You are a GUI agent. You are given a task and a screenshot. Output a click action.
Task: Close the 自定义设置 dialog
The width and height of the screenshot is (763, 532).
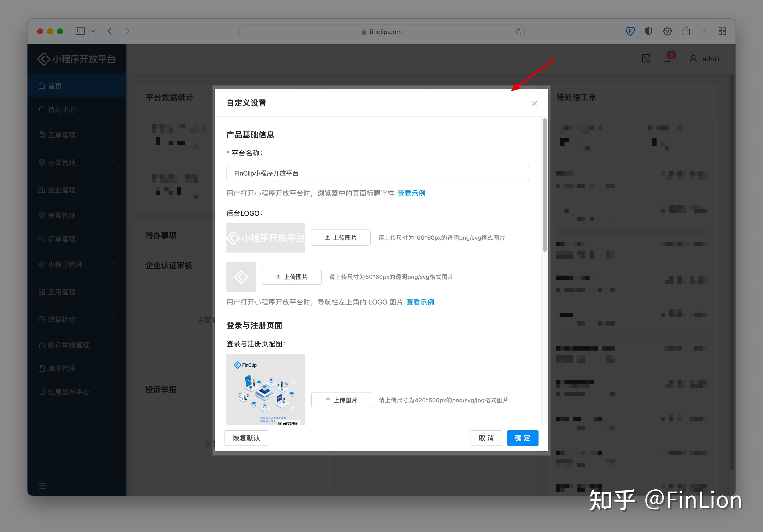[x=534, y=103]
